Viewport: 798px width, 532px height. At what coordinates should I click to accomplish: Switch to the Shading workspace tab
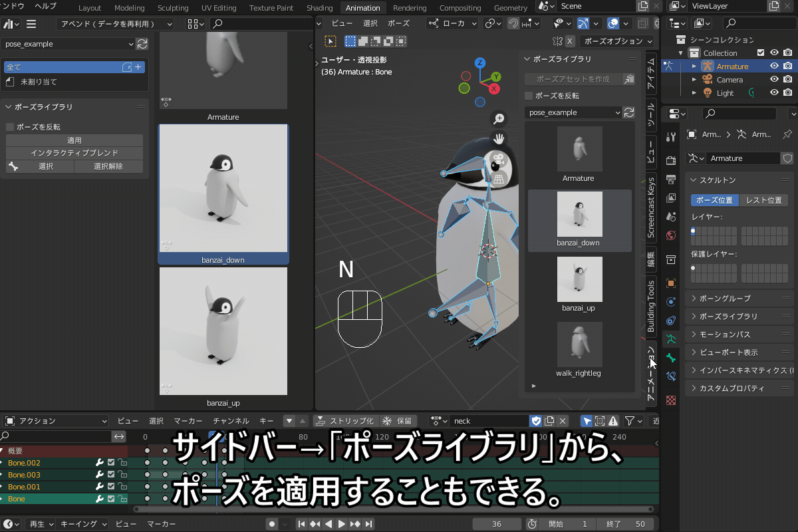319,7
